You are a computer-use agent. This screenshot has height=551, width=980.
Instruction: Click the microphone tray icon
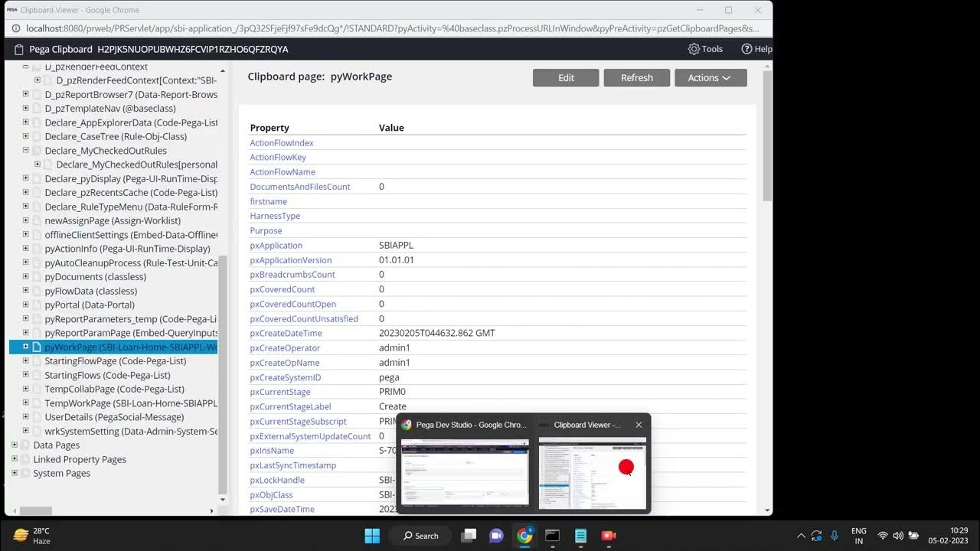point(834,536)
